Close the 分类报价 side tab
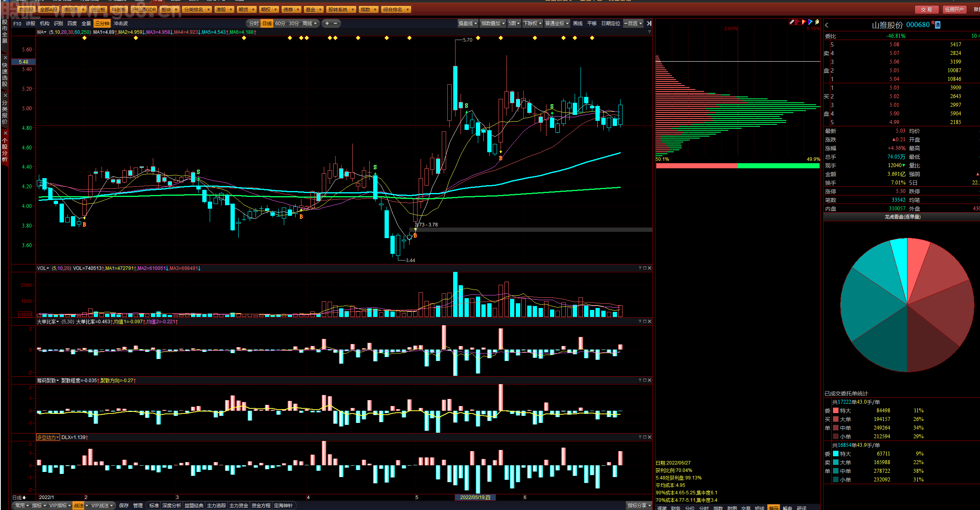The height and width of the screenshot is (510, 980). coord(5,95)
